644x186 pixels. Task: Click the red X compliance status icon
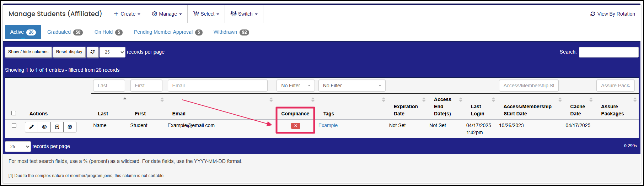295,126
